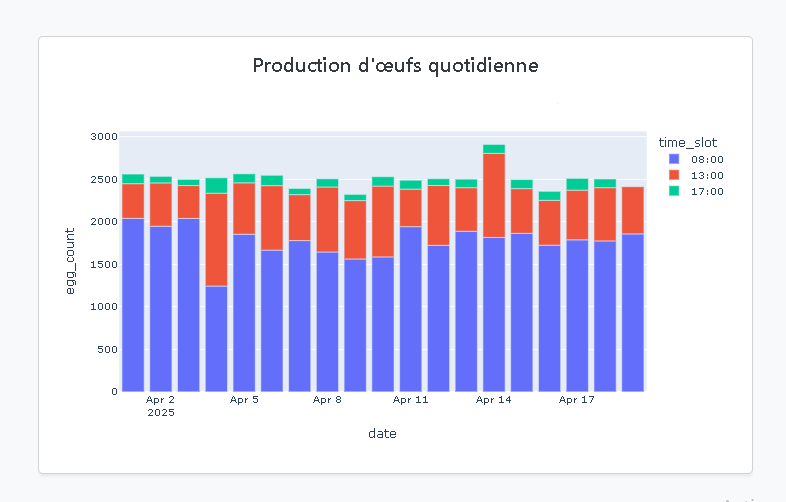This screenshot has height=502, width=786.
Task: Click the Apr 17 x-axis tick label
Action: pos(576,400)
